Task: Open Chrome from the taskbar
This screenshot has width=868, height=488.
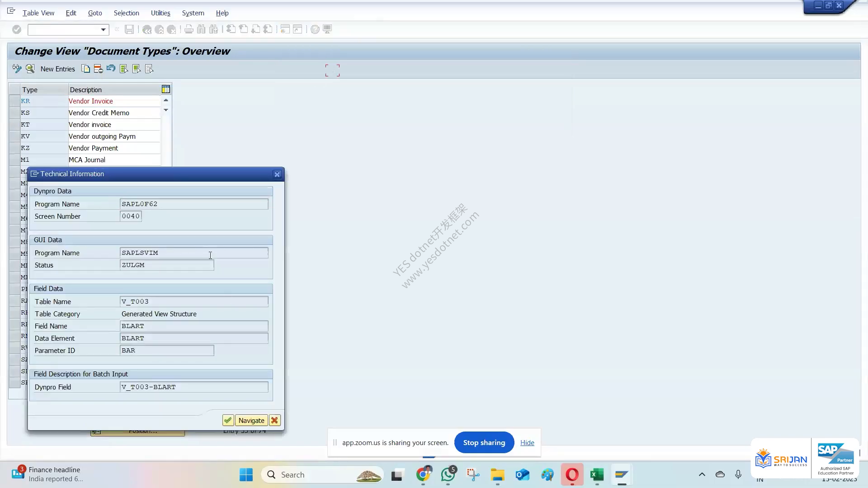Action: tap(423, 475)
